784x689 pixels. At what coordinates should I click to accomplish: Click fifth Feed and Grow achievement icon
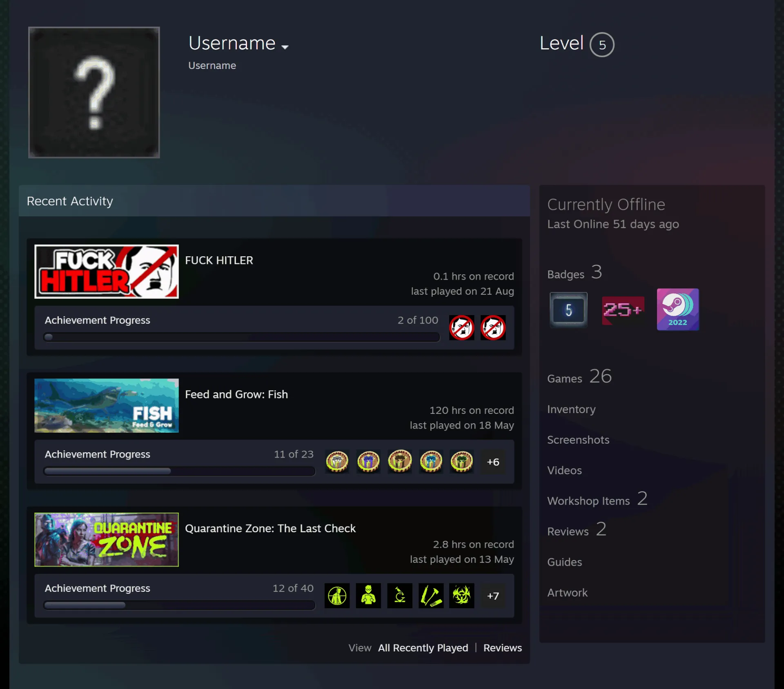pos(461,462)
